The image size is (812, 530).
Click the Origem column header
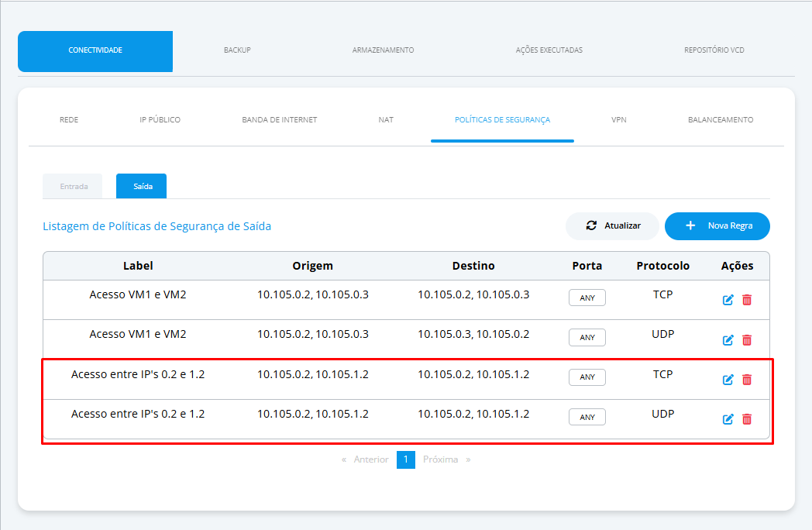[x=313, y=266]
